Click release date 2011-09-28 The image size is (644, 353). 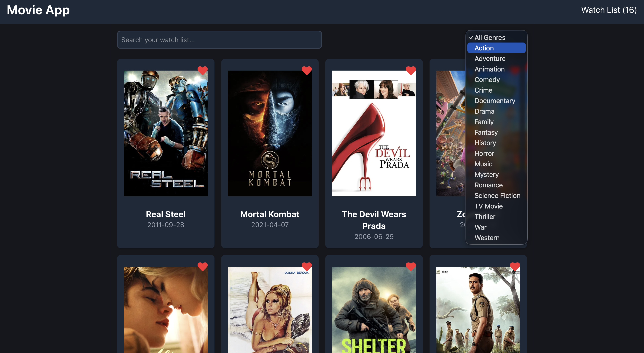point(166,225)
